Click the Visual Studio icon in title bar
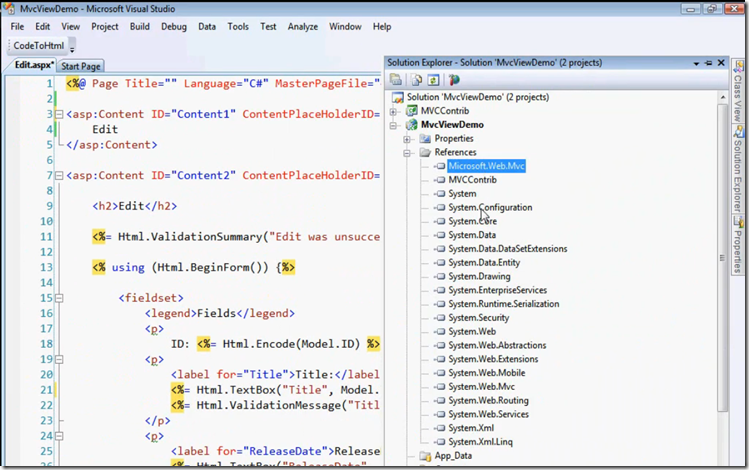Viewport: 749px width, 470px height. point(9,9)
